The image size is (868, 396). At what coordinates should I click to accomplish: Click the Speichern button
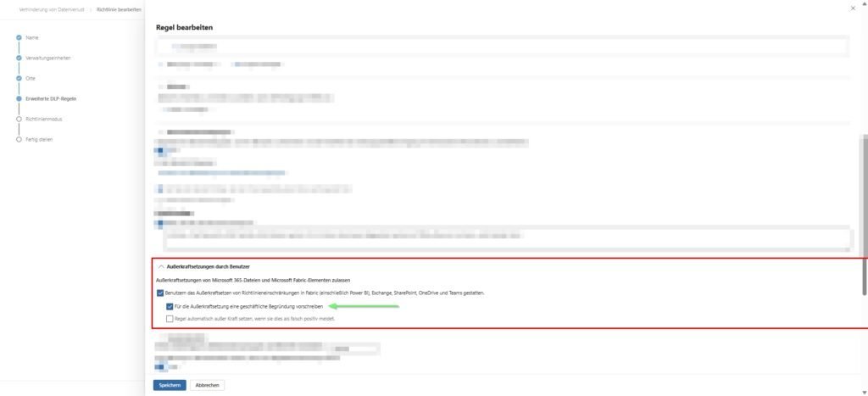[170, 385]
